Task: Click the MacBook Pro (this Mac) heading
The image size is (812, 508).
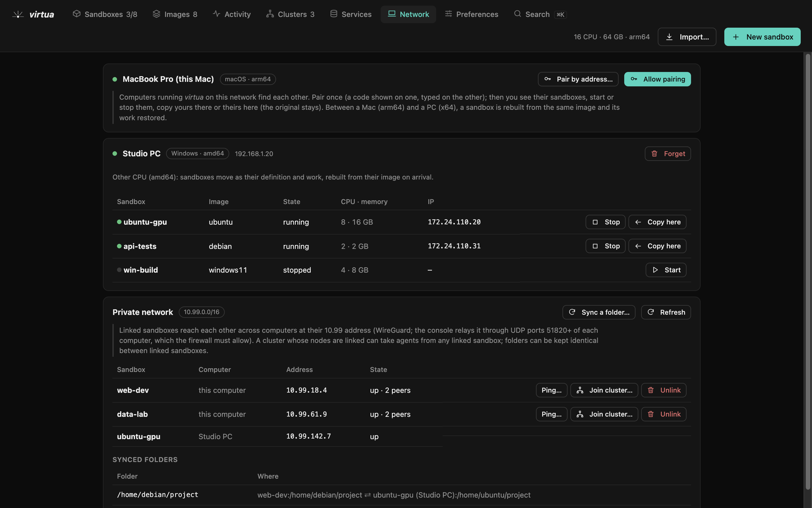Action: pyautogui.click(x=168, y=79)
